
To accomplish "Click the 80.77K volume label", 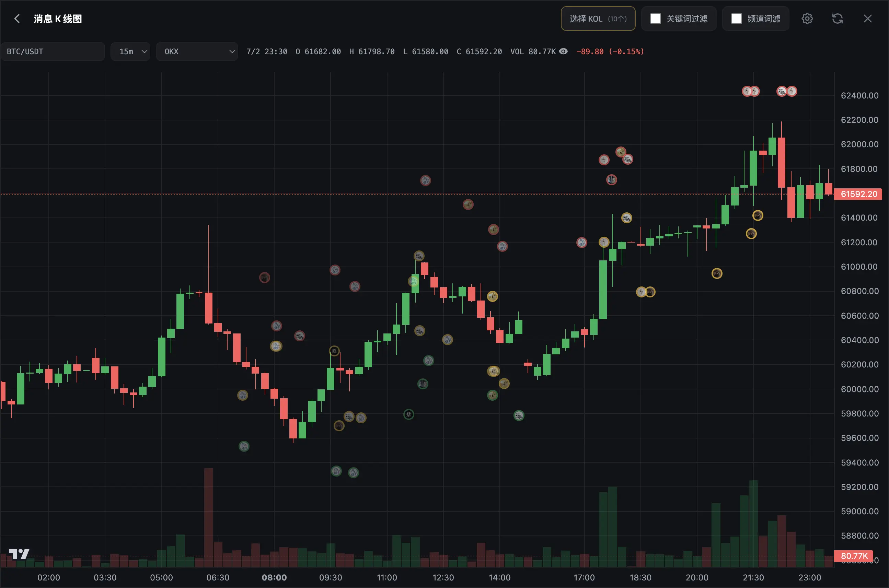I will click(854, 556).
